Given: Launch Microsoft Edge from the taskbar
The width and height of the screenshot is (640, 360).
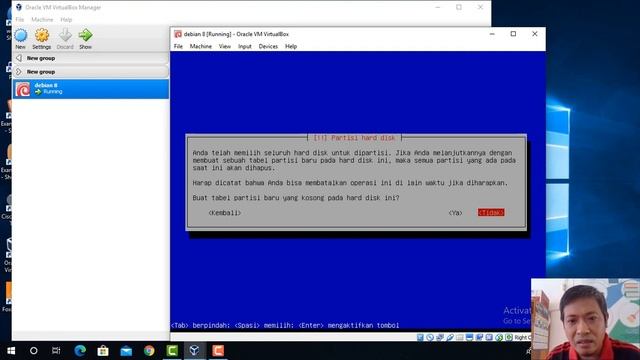Looking at the screenshot, I should [80, 351].
